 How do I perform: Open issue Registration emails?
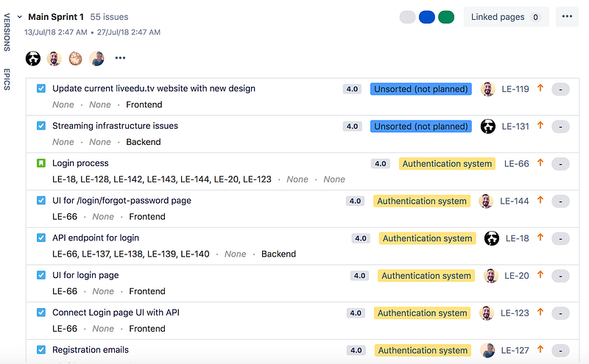point(91,350)
